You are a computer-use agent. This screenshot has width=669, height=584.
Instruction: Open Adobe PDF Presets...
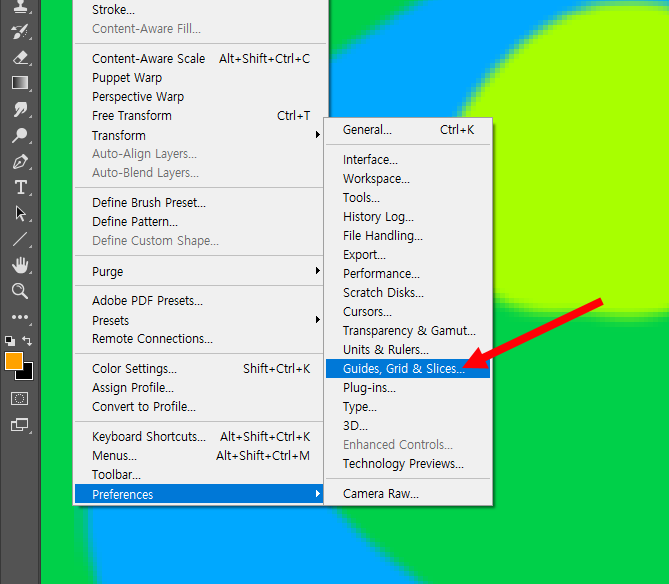(x=198, y=300)
